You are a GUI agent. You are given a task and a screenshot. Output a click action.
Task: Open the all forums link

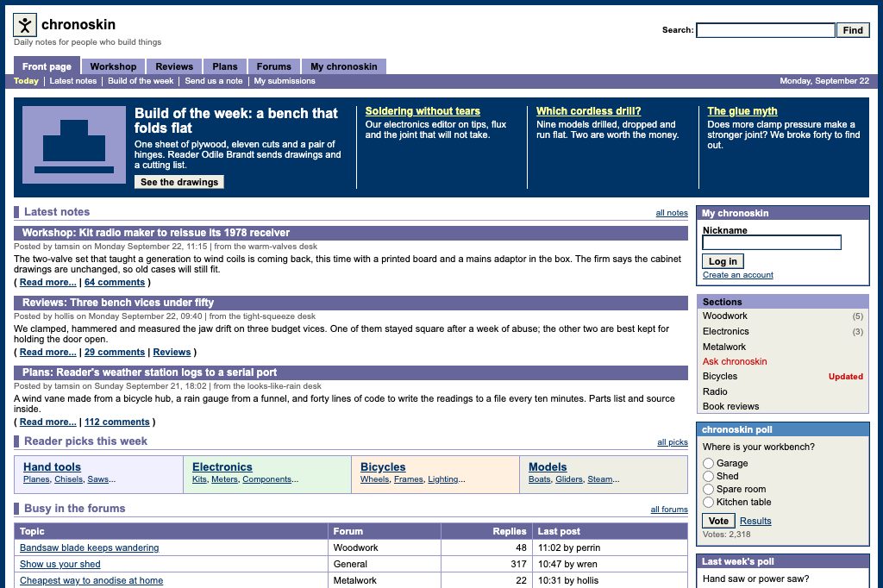point(669,510)
